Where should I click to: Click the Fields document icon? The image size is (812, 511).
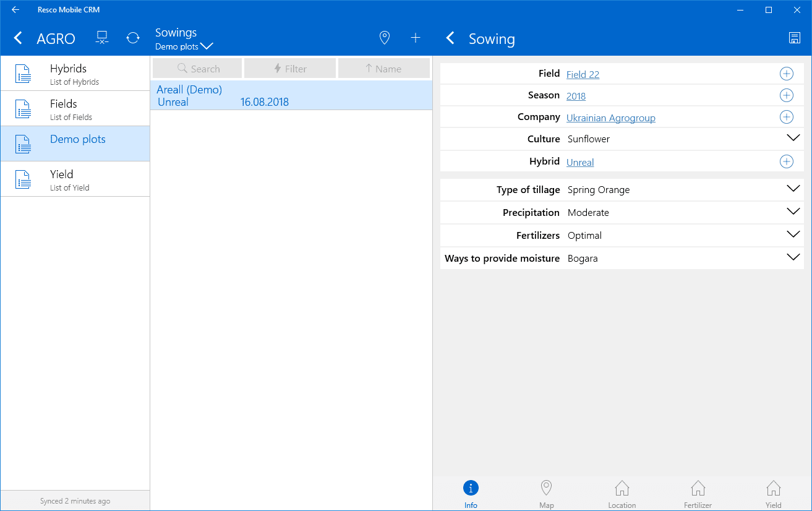pos(23,109)
